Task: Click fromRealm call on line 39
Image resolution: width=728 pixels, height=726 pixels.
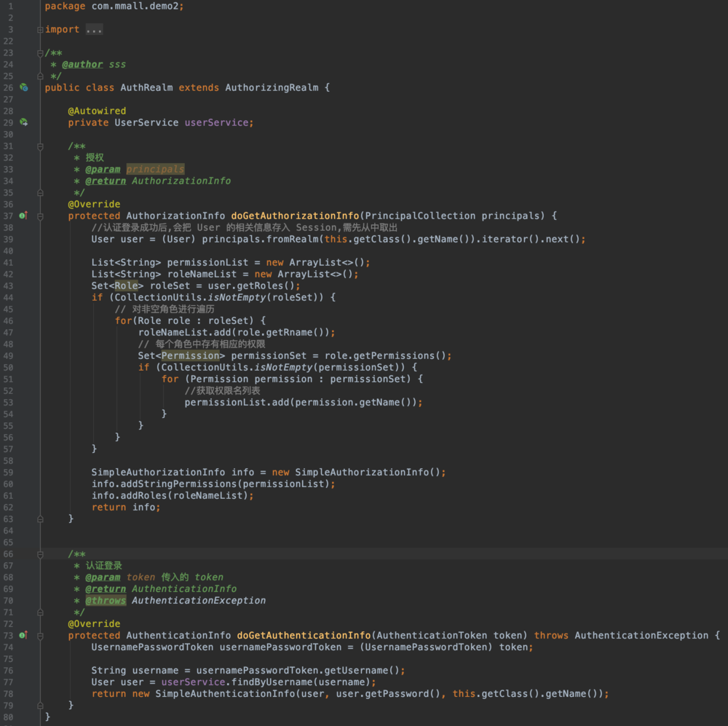Action: tap(292, 239)
